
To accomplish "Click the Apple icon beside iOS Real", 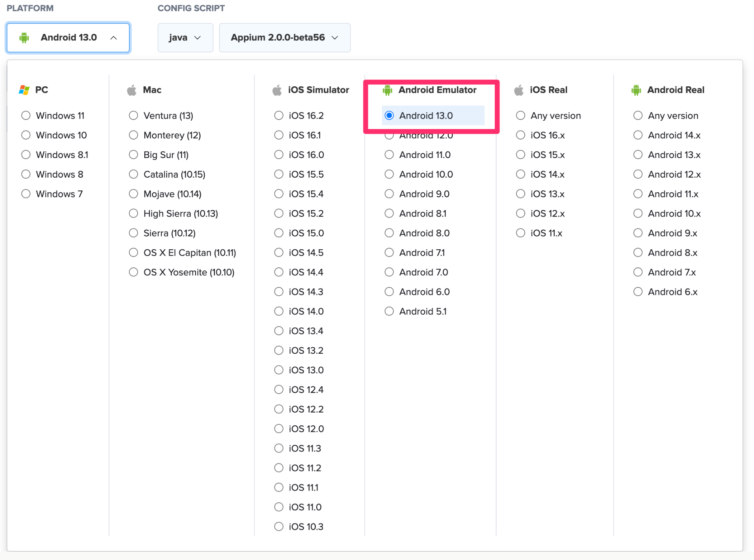I will tap(519, 90).
